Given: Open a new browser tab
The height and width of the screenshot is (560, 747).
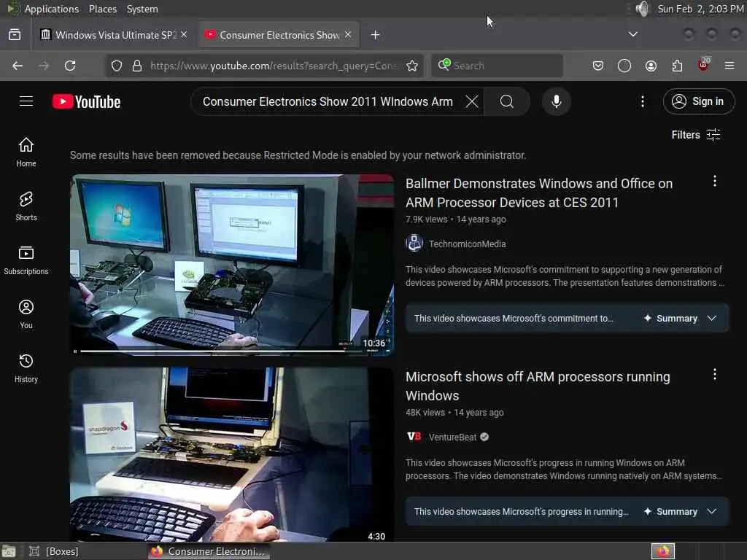Looking at the screenshot, I should [x=376, y=35].
